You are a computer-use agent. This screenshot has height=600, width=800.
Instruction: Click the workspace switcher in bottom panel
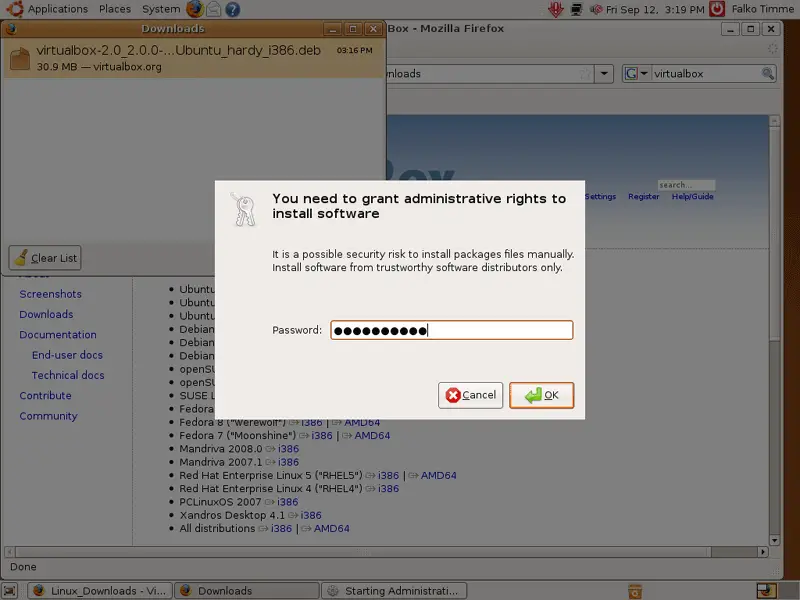766,591
